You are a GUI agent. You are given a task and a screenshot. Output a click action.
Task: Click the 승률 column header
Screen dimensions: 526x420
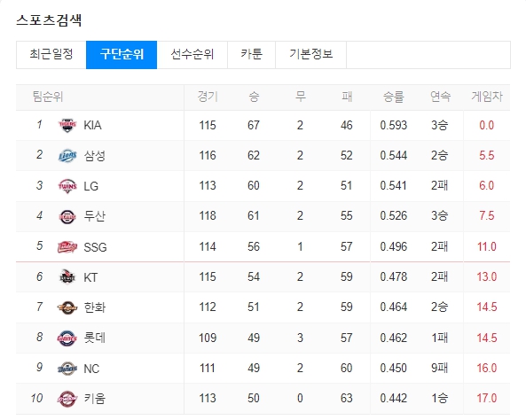tap(394, 97)
